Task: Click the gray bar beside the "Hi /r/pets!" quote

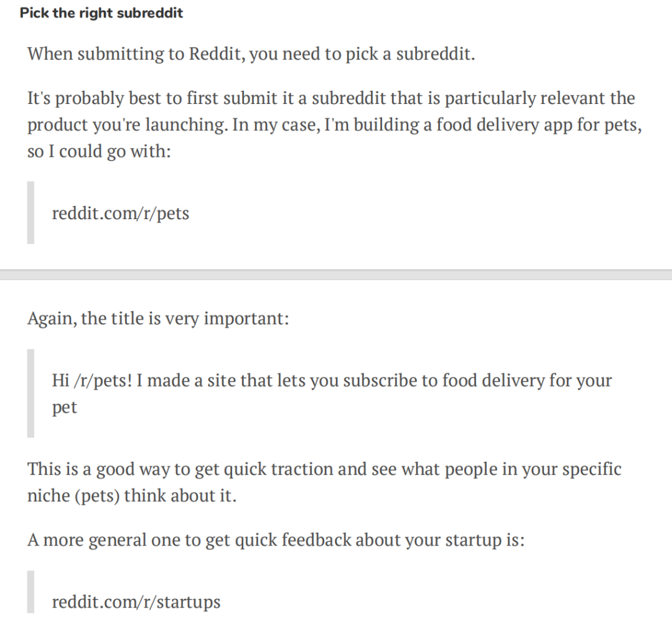Action: [30, 393]
